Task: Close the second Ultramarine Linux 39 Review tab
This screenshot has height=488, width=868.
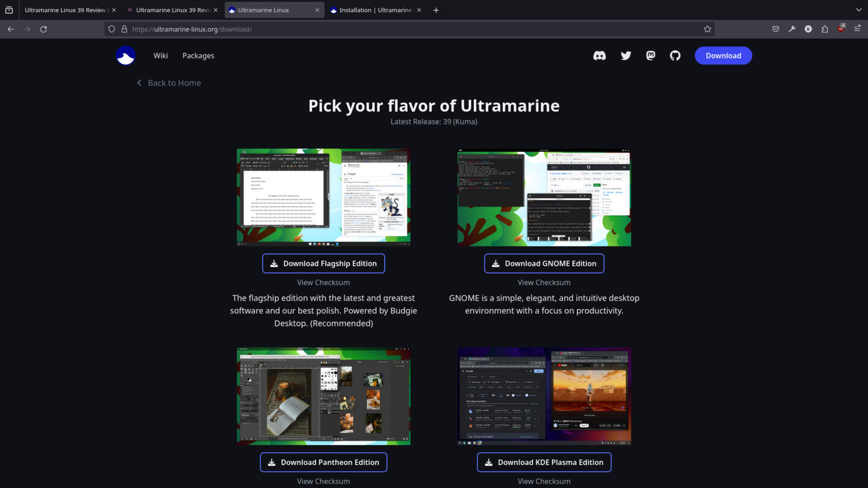Action: click(x=216, y=10)
